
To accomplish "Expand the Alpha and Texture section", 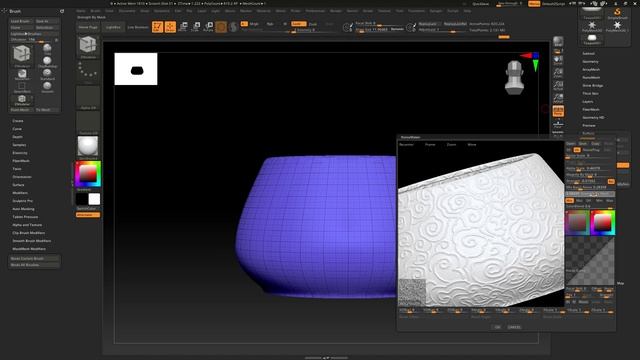I will click(x=27, y=225).
